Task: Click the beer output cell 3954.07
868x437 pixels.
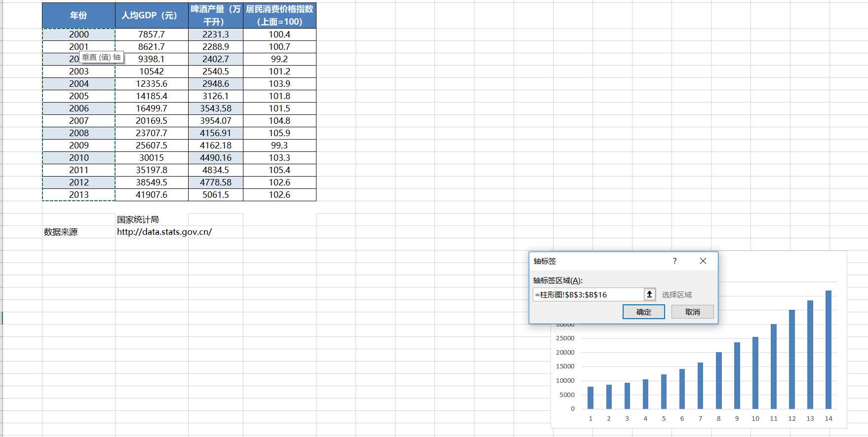Action: [x=216, y=121]
